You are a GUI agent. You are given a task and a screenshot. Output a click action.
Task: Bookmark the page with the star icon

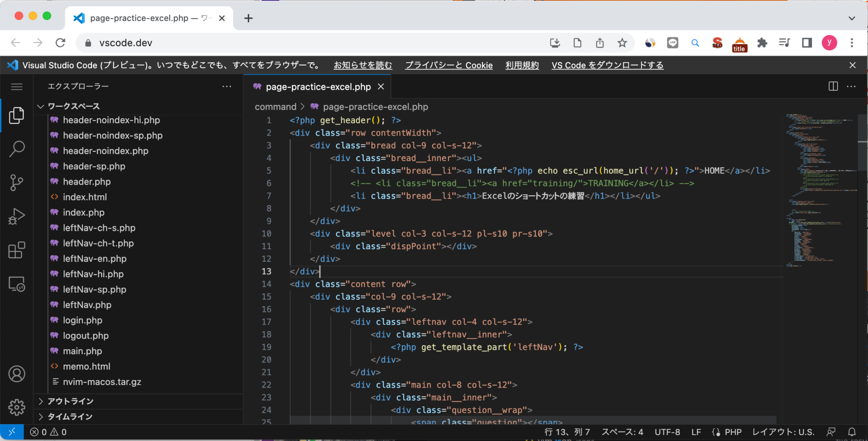click(x=622, y=42)
